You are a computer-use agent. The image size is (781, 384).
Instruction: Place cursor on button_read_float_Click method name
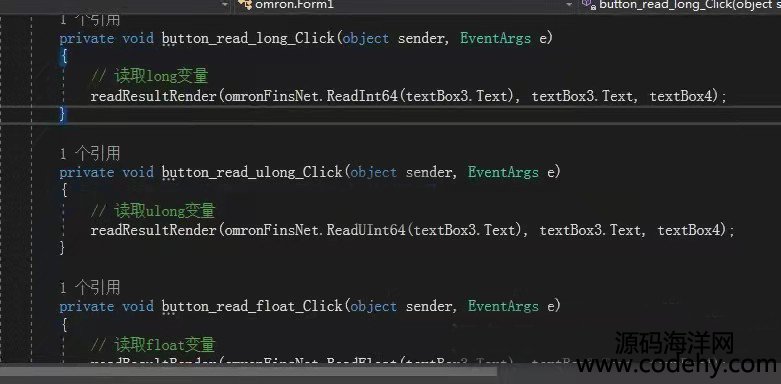(252, 306)
